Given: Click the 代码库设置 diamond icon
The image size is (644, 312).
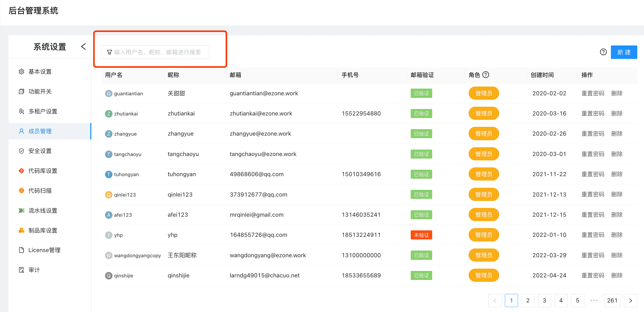Looking at the screenshot, I should [x=21, y=170].
